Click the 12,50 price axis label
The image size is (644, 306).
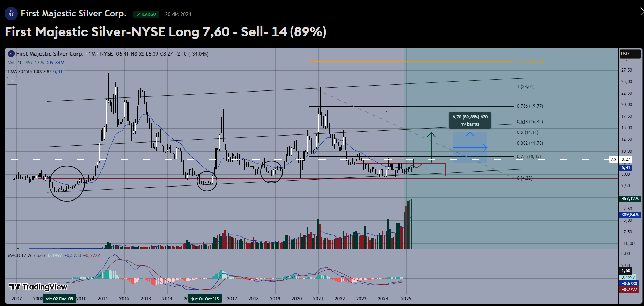tap(627, 139)
